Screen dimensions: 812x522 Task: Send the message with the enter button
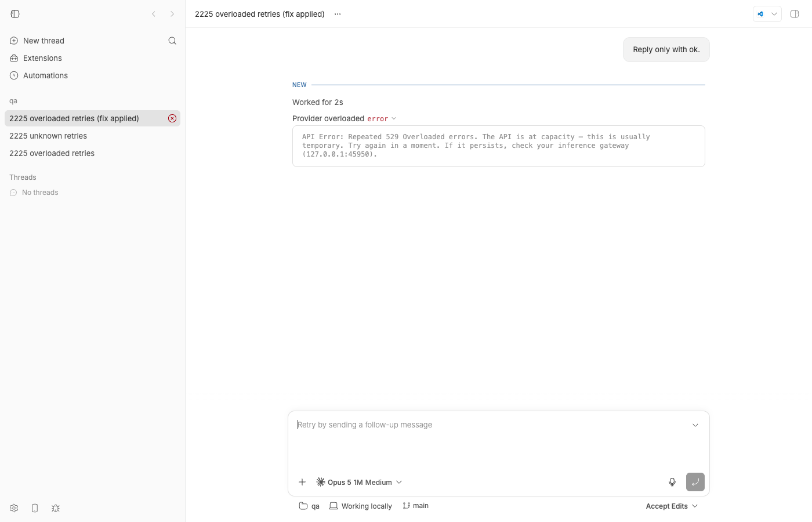(x=695, y=482)
